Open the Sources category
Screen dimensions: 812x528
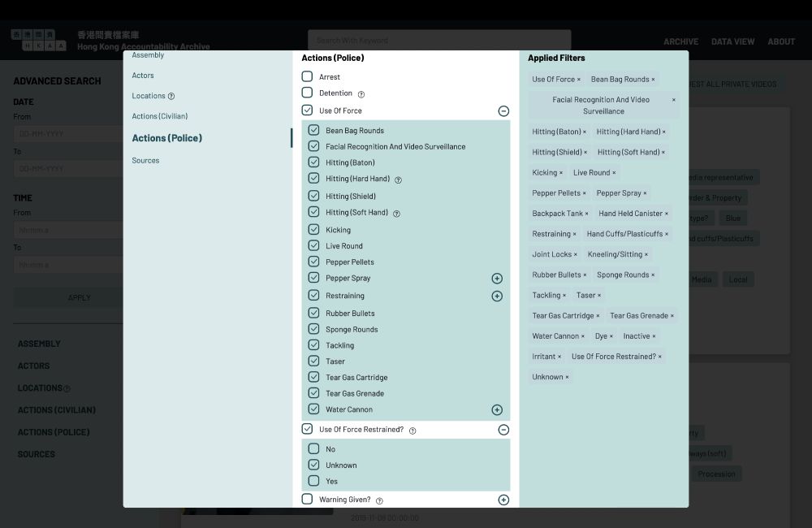tap(145, 161)
